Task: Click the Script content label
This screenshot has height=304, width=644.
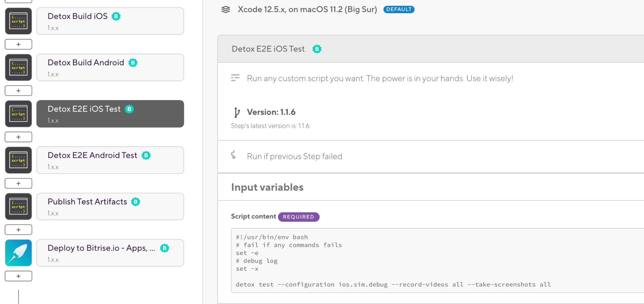Action: tap(253, 216)
